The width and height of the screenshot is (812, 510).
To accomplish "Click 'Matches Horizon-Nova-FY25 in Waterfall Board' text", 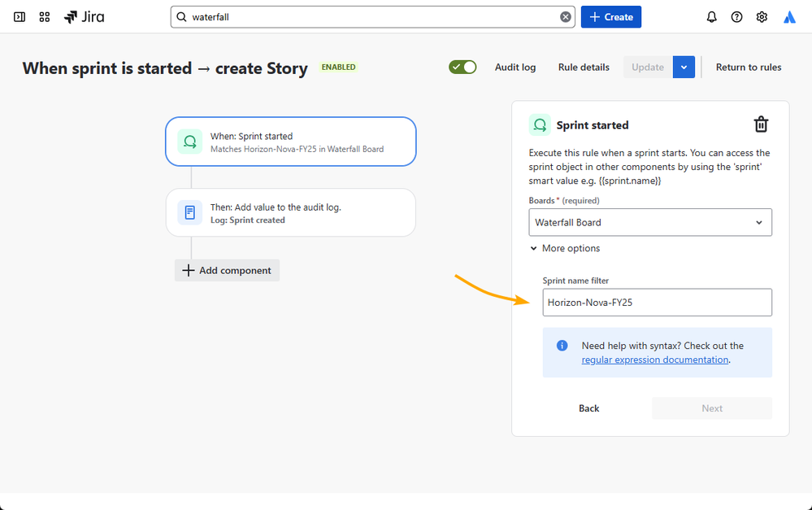I will point(297,150).
